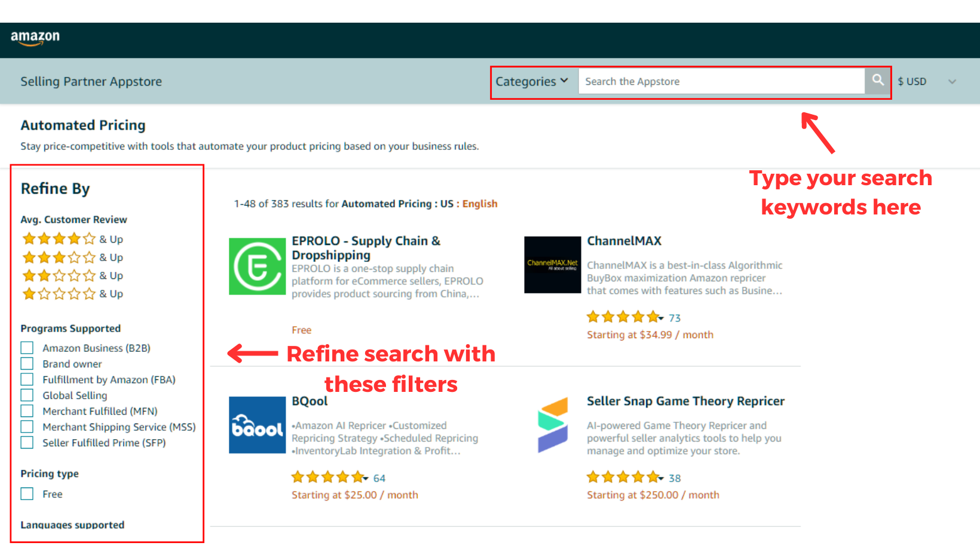Click the search magnifier button
Viewport: 980px width, 552px height.
[x=877, y=81]
